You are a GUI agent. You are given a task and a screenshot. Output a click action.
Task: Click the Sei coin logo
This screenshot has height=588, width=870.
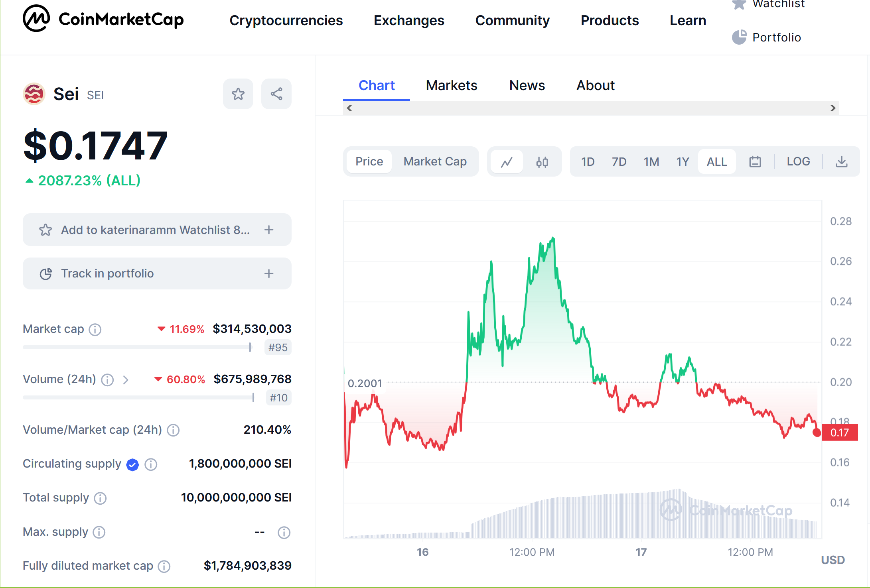tap(34, 94)
